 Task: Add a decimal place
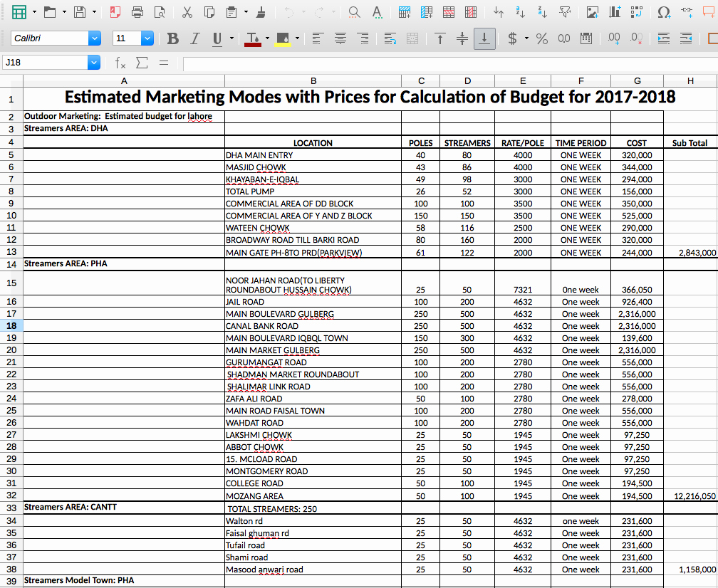(614, 39)
